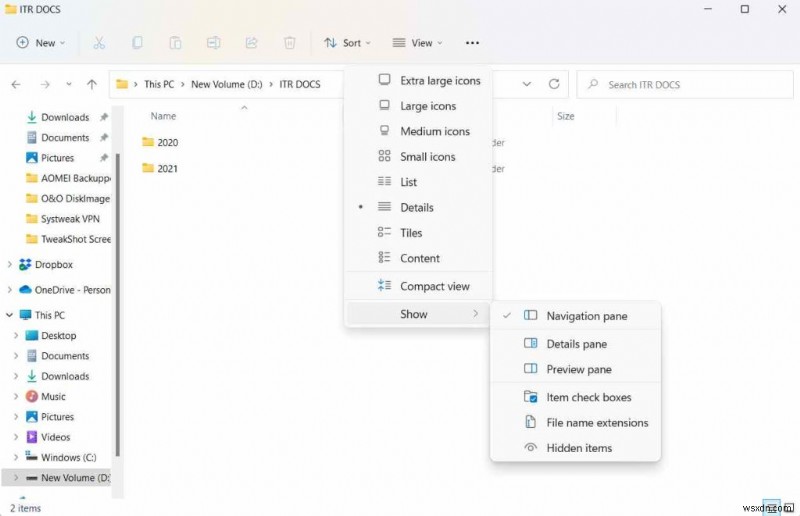
Task: Expand the Dropbox tree node
Action: 9,264
